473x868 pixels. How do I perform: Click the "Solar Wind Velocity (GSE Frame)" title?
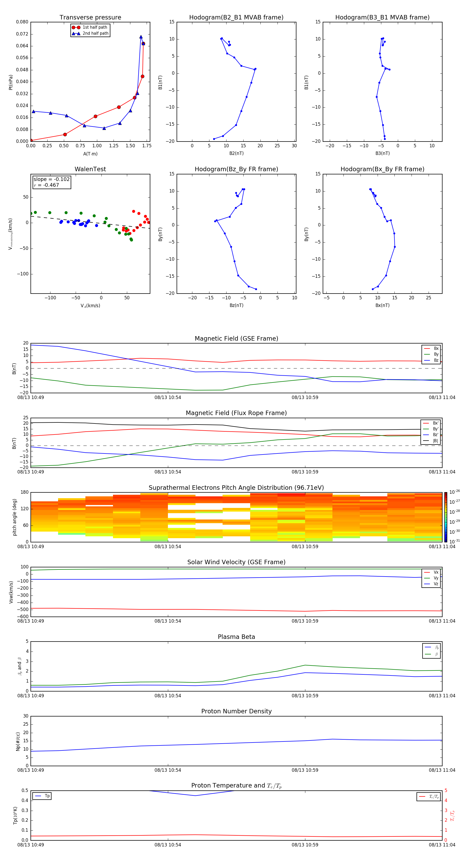point(236,562)
